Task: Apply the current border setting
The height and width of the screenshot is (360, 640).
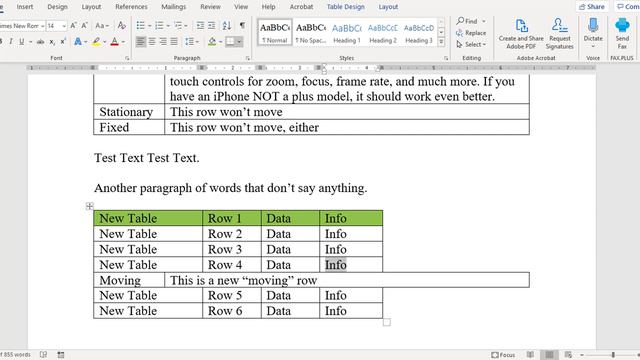Action: click(x=231, y=42)
